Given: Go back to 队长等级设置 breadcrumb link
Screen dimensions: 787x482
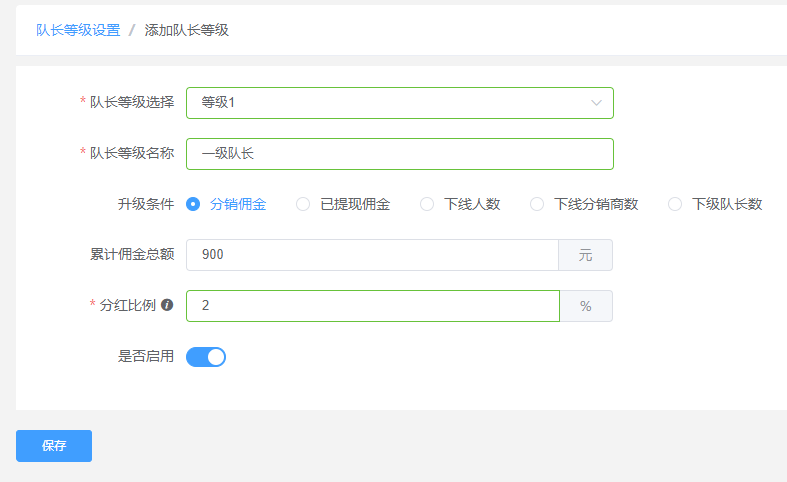Looking at the screenshot, I should (78, 30).
